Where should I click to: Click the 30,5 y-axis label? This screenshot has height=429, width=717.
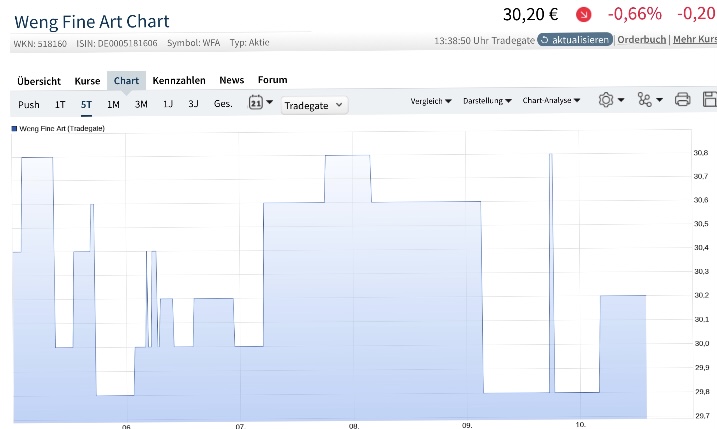coord(701,224)
